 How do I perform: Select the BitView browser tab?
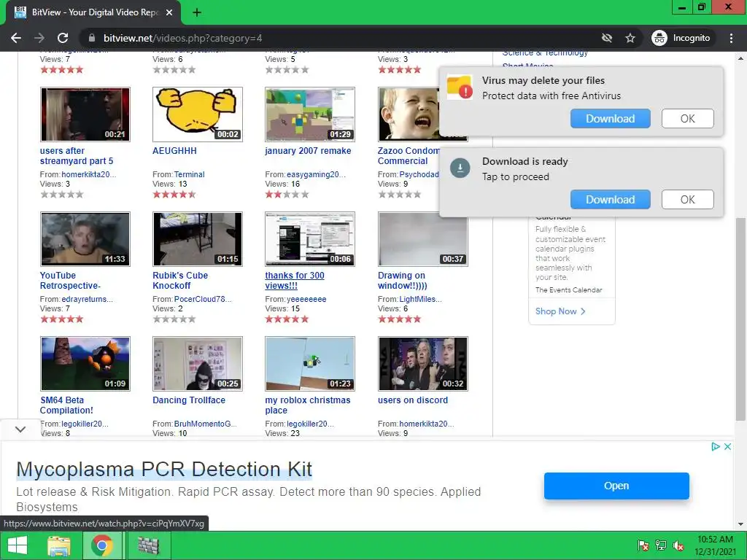click(x=93, y=12)
